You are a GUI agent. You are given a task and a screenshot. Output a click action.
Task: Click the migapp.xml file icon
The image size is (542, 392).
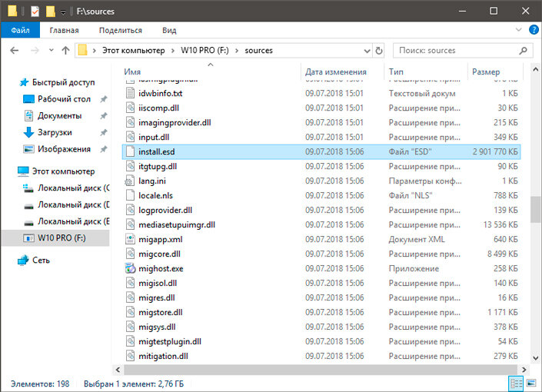pyautogui.click(x=130, y=239)
